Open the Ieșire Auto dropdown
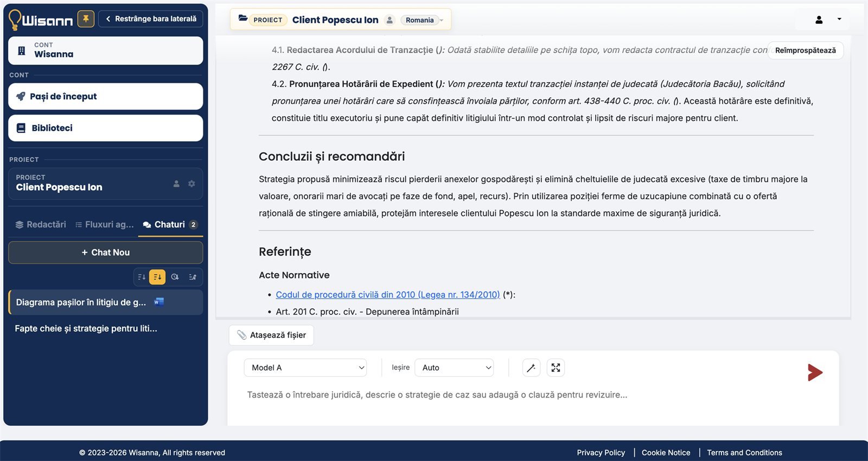 pos(454,368)
